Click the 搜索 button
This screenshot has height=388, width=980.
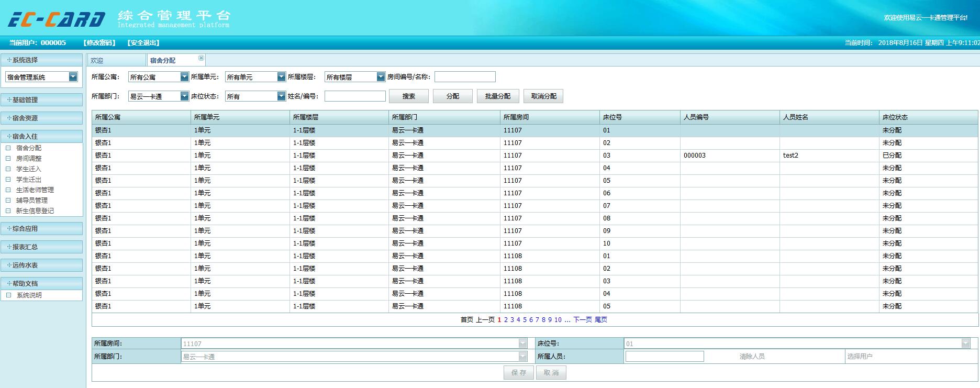[x=409, y=96]
